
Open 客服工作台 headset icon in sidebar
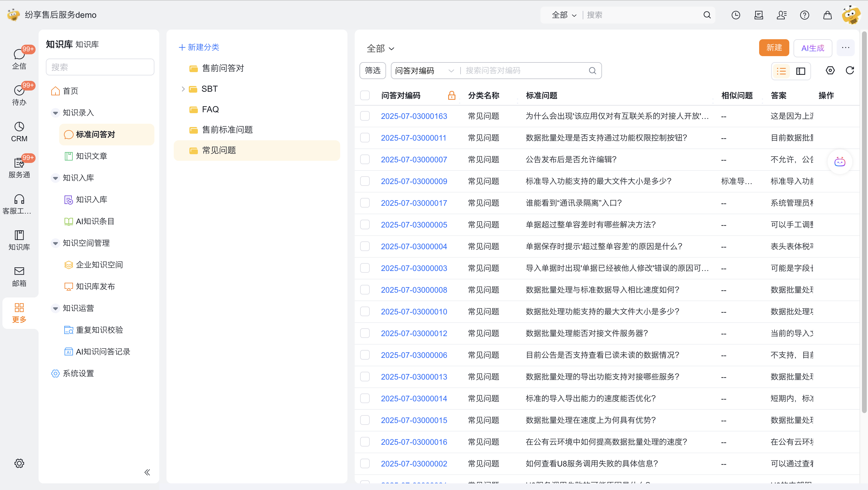[x=19, y=199]
